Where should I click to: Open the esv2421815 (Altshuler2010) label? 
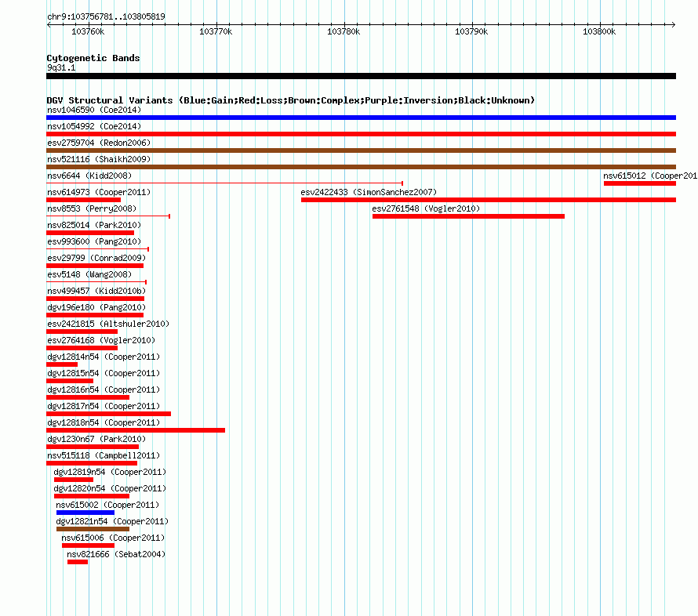click(x=108, y=324)
